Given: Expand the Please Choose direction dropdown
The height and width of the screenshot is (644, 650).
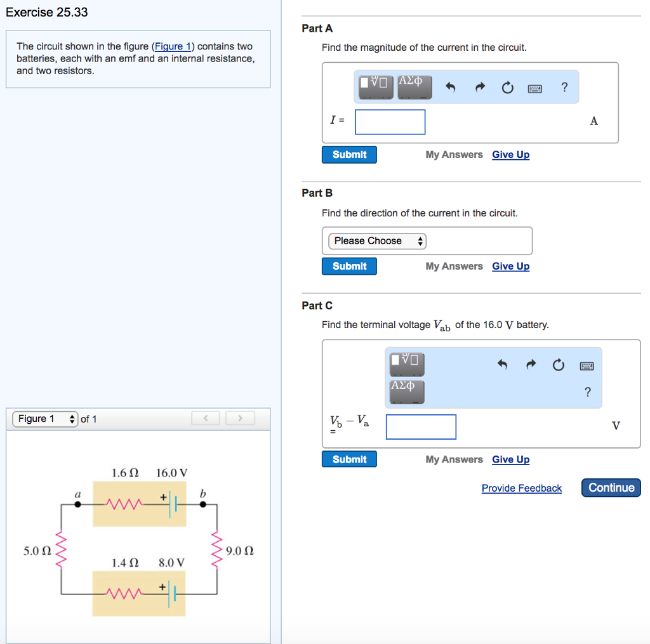Looking at the screenshot, I should click(x=376, y=240).
